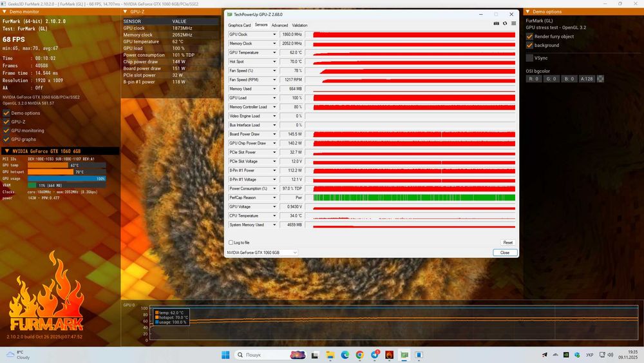Click the B: 0 blue color value
The image size is (644, 363).
click(x=569, y=79)
